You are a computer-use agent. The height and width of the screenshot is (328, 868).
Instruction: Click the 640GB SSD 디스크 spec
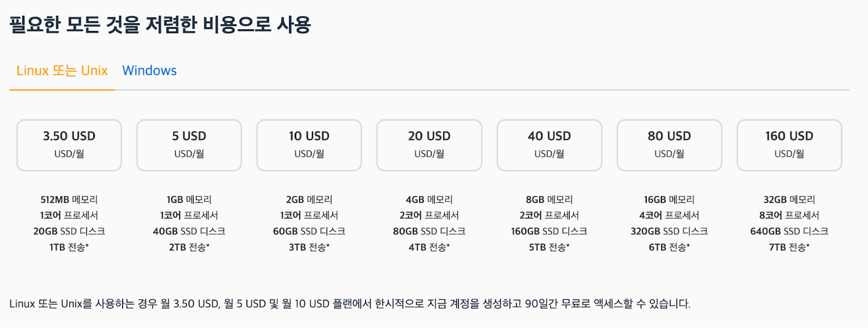click(789, 231)
